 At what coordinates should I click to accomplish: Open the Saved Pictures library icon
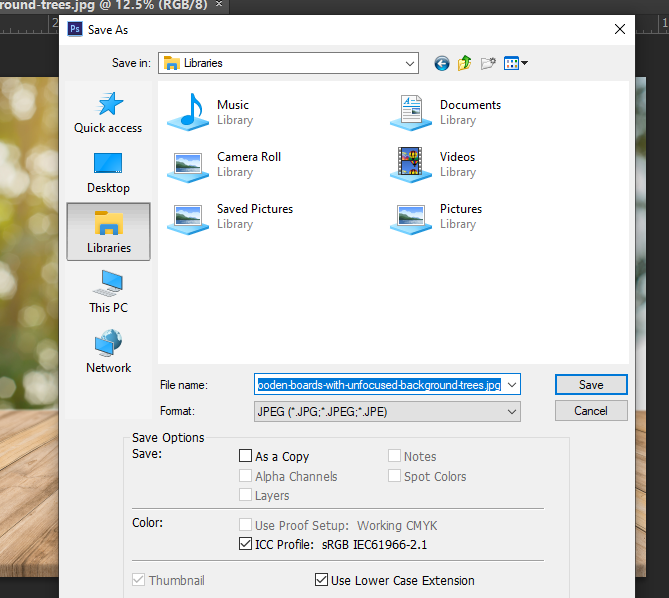(x=188, y=219)
